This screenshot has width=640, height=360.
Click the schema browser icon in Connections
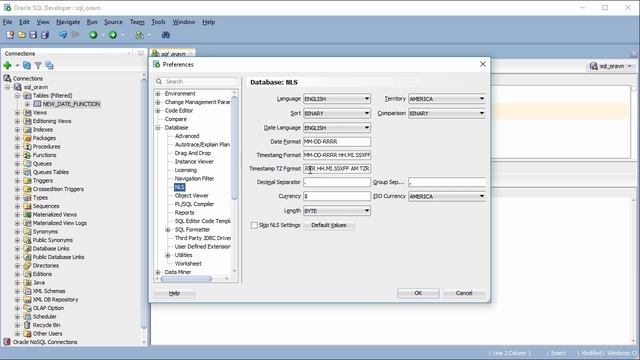(49, 65)
